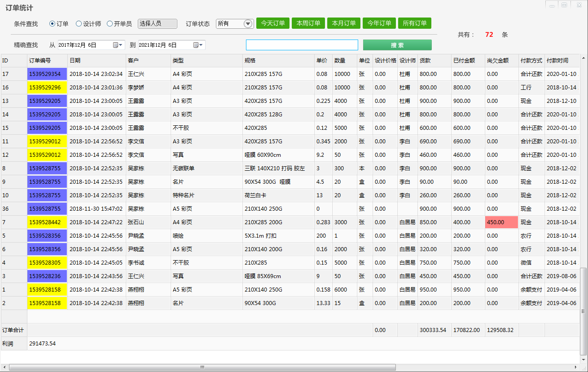Show this week's orders with 本周订单

pos(308,23)
